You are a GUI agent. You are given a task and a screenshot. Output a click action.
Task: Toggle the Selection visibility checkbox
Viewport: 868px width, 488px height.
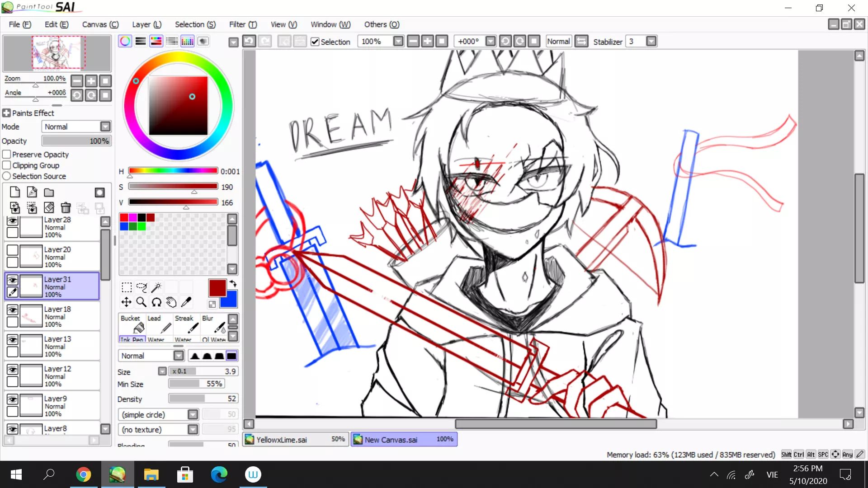[315, 42]
